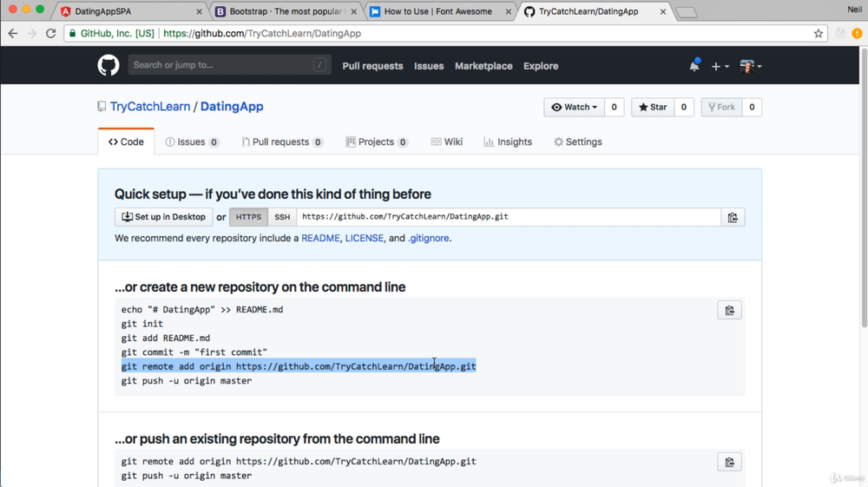
Task: Open the Watch dropdown
Action: (574, 108)
